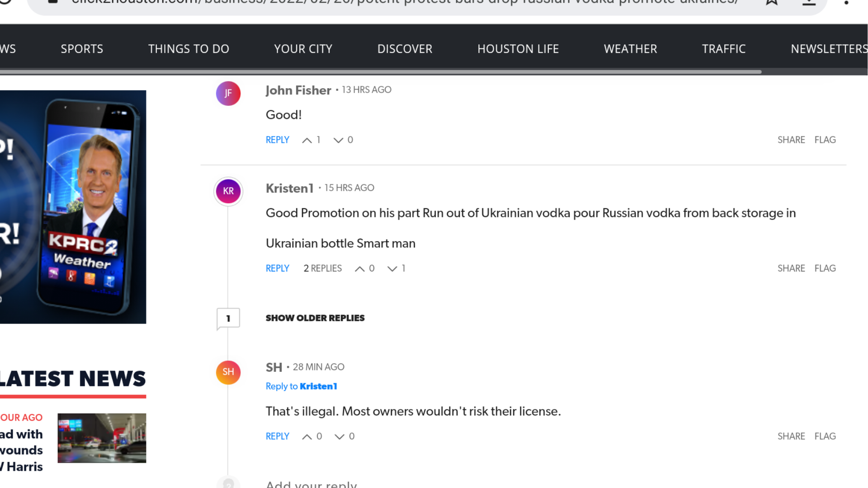Click the SH avatar icon
Screen dimensions: 868x488
[228, 372]
